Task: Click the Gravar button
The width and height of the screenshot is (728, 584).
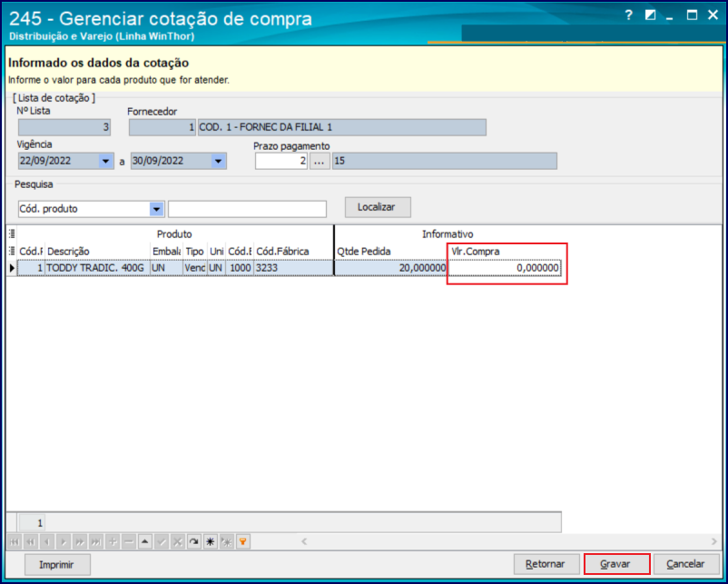Action: [616, 564]
